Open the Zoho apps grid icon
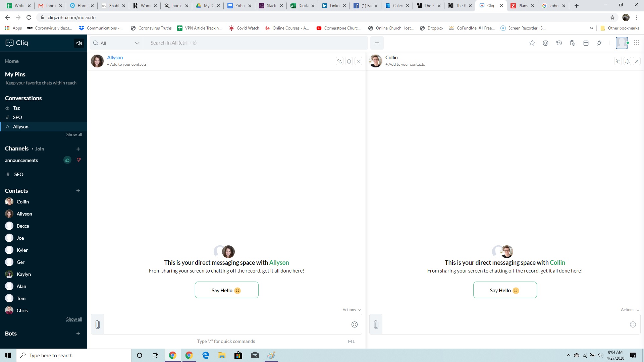This screenshot has height=362, width=644. tap(637, 43)
